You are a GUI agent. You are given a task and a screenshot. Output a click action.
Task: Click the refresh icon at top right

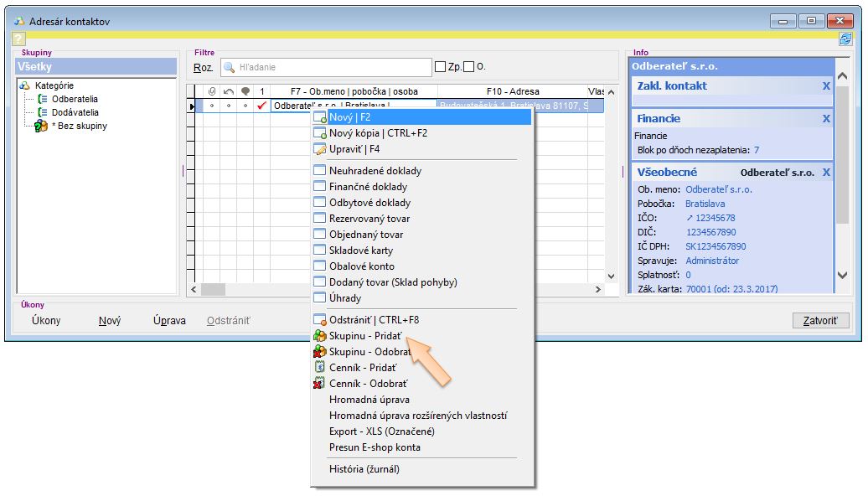coord(845,39)
